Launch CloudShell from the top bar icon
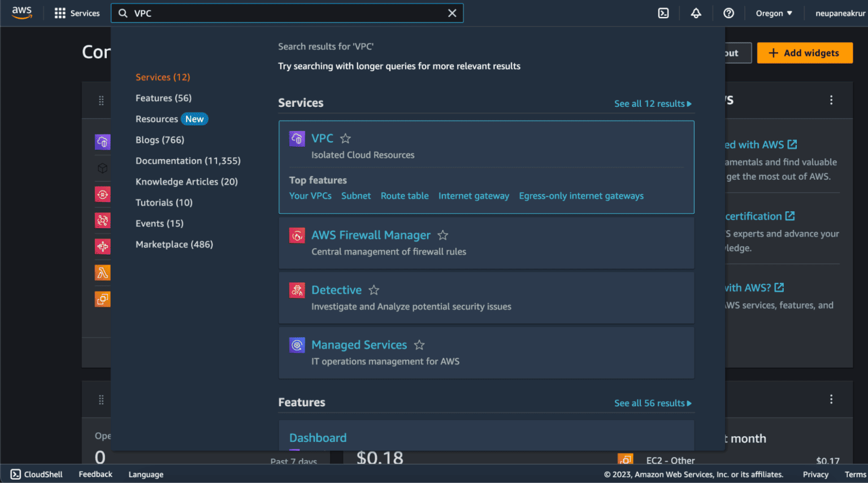The height and width of the screenshot is (483, 868). click(x=663, y=13)
